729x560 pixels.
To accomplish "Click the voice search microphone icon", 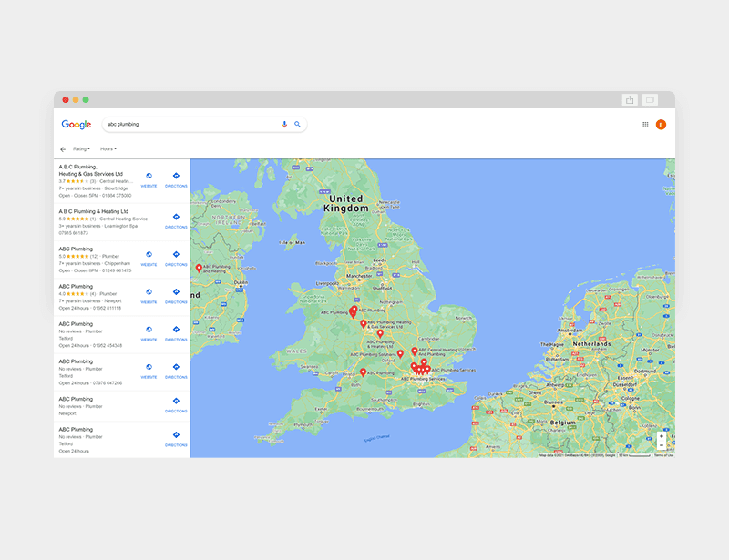I will (284, 124).
